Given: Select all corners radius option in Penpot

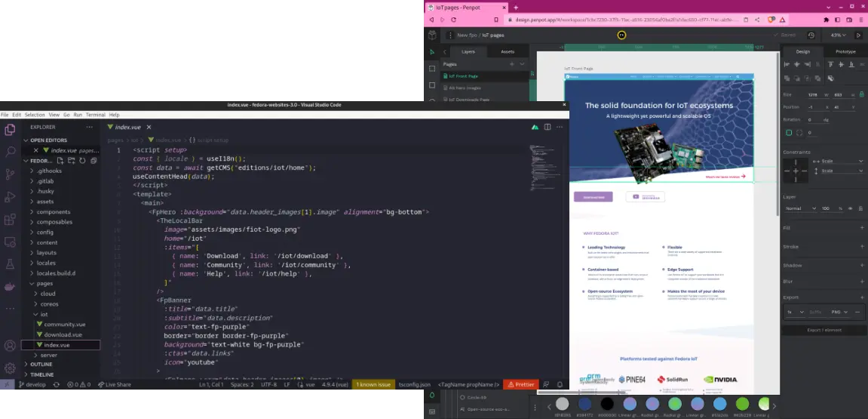Looking at the screenshot, I should click(x=789, y=133).
